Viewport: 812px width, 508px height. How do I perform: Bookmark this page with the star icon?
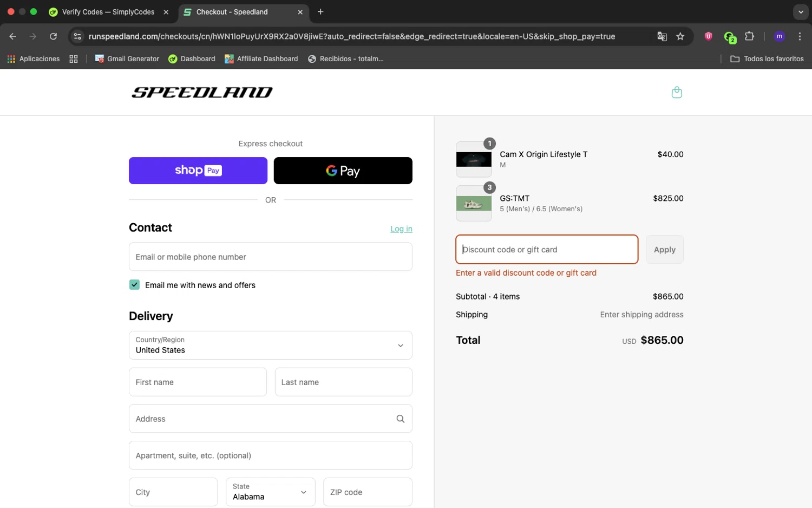click(x=680, y=36)
